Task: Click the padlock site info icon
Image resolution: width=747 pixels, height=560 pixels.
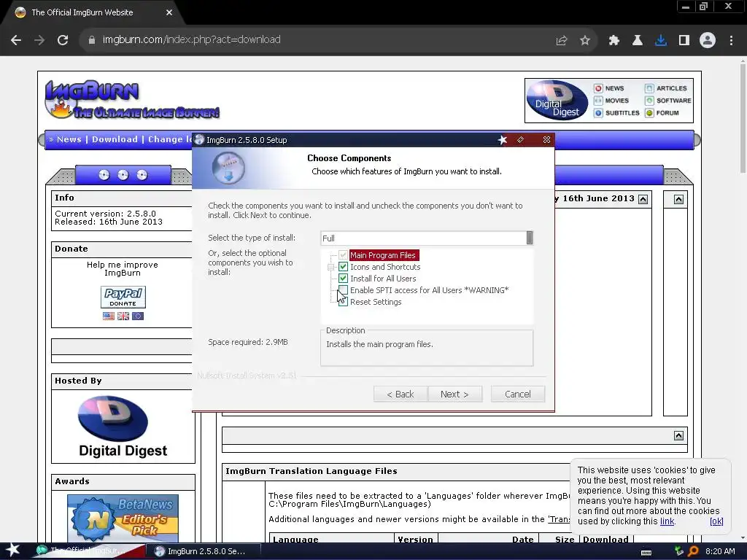Action: [x=92, y=40]
